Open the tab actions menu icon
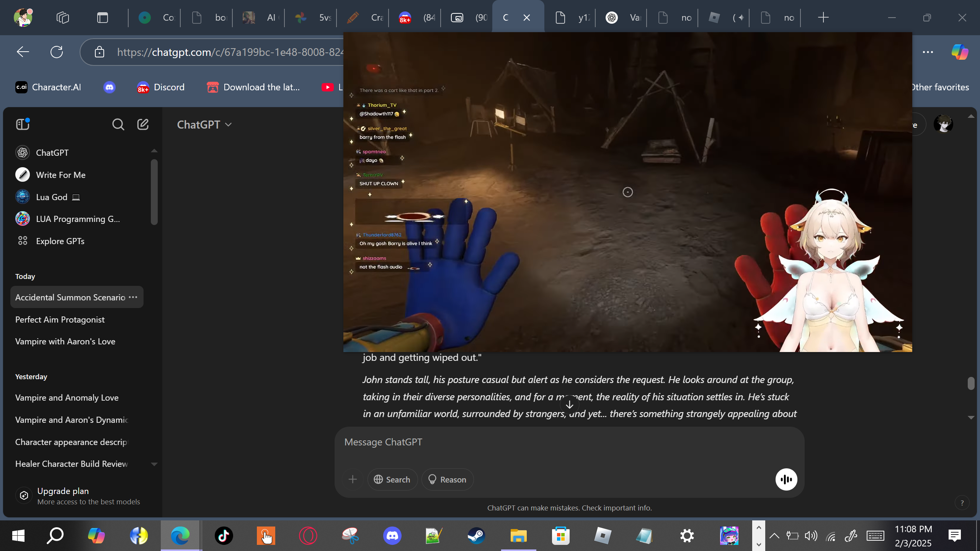This screenshot has width=980, height=551. 103,18
